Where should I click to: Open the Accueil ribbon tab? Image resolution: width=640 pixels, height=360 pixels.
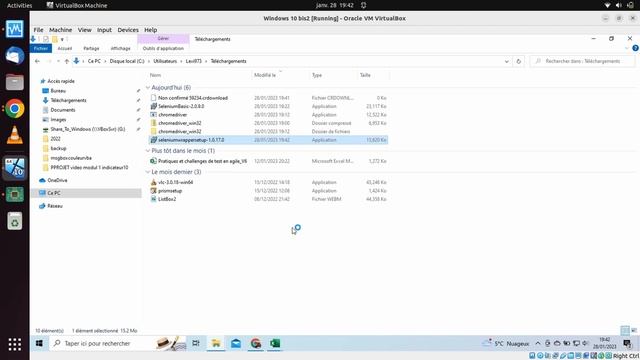pyautogui.click(x=64, y=48)
